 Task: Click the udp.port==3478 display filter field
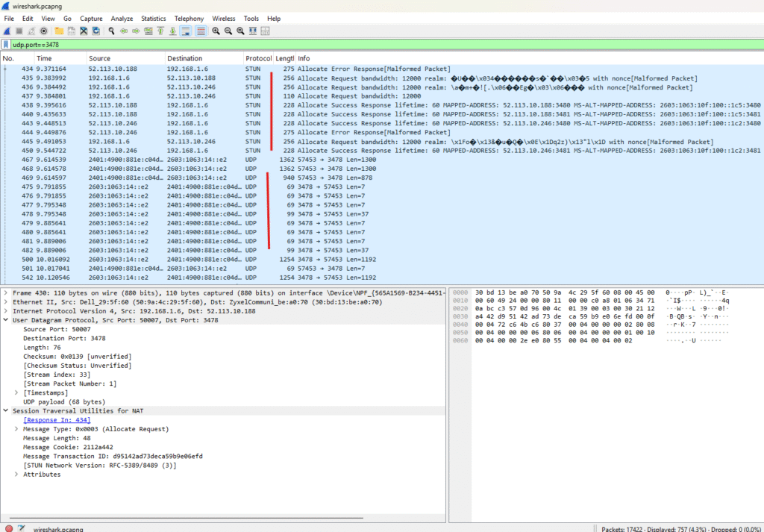(373, 45)
